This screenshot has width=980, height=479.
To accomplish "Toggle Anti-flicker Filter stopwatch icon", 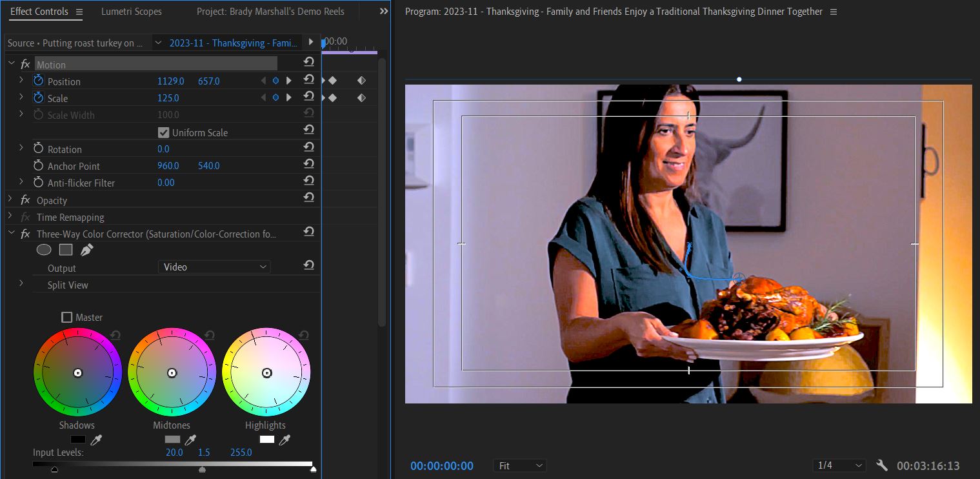I will pyautogui.click(x=38, y=182).
